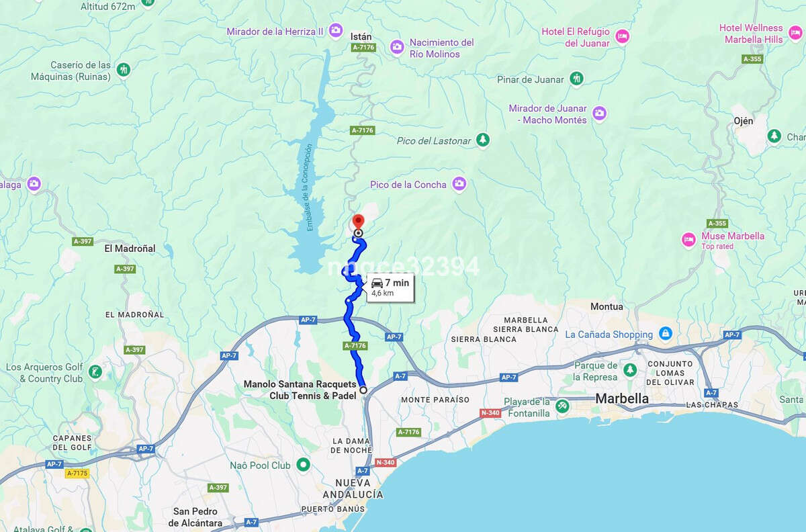806x532 pixels.
Task: Open the Nacimiento del Río Molinos photo icon
Action: tap(397, 46)
